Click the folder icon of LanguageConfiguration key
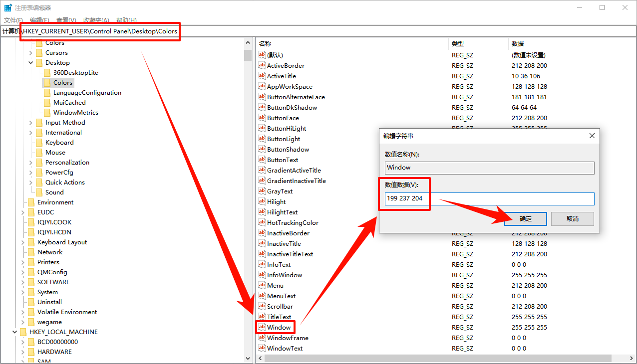This screenshot has width=637, height=364. (47, 92)
